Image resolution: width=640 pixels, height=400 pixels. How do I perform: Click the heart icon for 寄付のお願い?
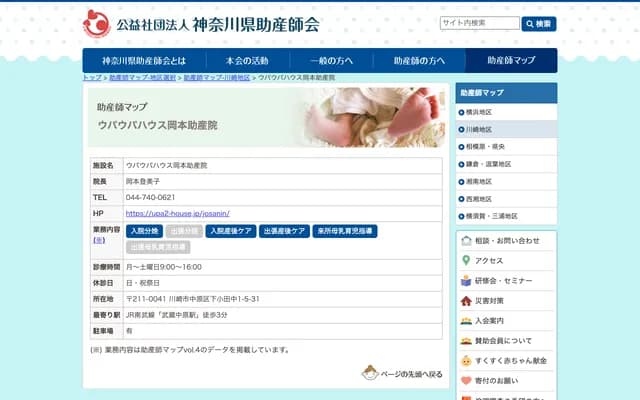466,381
